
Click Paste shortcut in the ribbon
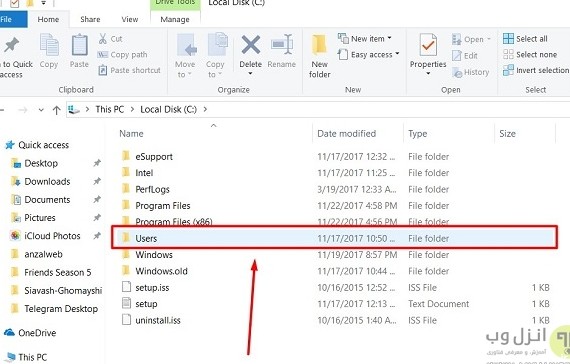click(x=129, y=70)
